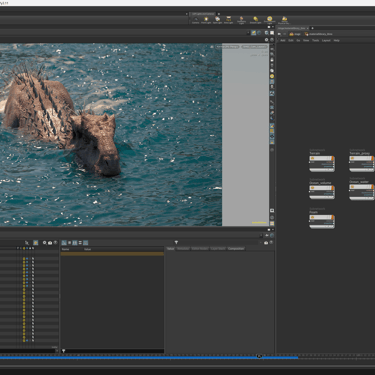Select the Area Light shelf tool

[x=228, y=20]
